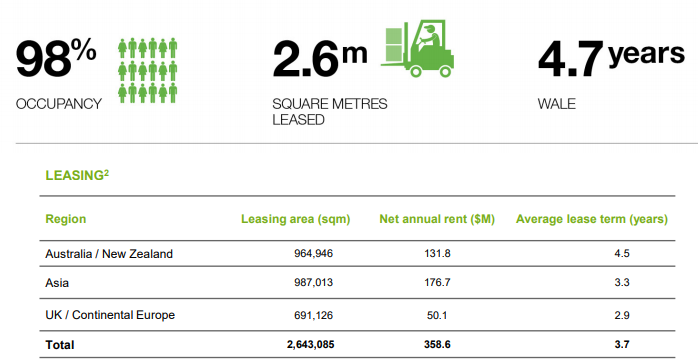This screenshot has height=360, width=698.
Task: Select the UK / Continental Europe row label
Action: (110, 315)
